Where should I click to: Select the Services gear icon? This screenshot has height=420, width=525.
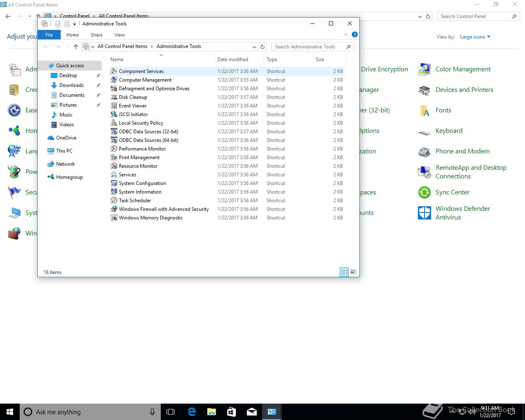point(114,175)
